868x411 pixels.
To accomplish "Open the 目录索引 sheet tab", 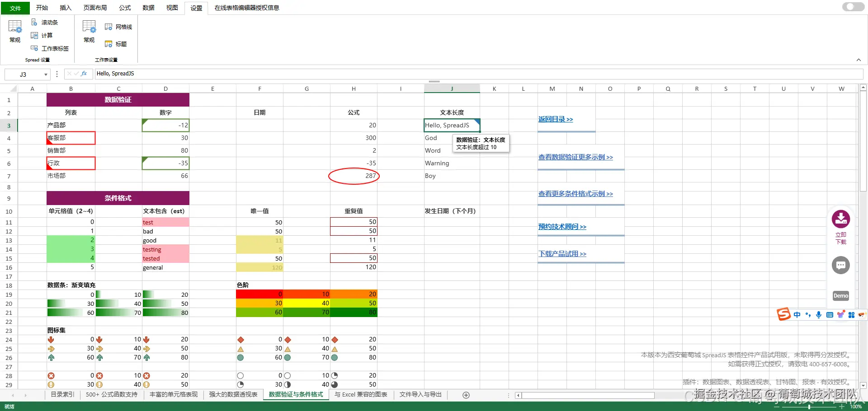I will click(62, 395).
